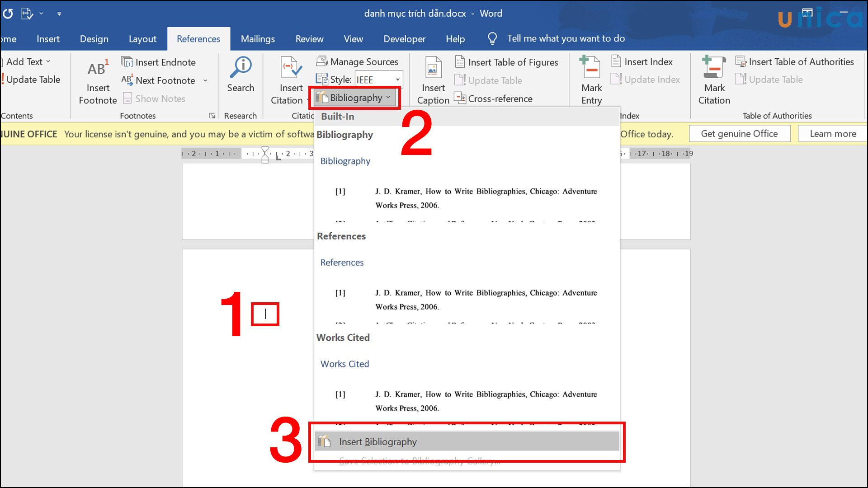Select the References ribbon tab

198,38
